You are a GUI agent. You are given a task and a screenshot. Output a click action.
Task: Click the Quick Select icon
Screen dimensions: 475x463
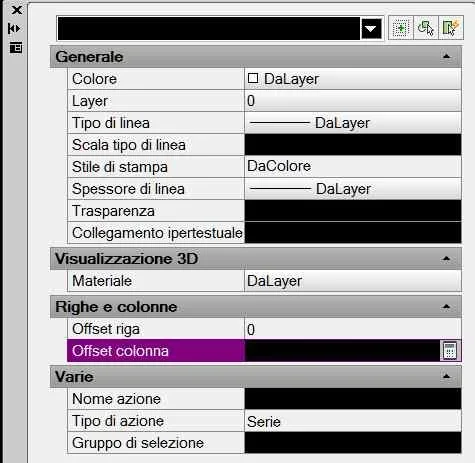tap(451, 28)
